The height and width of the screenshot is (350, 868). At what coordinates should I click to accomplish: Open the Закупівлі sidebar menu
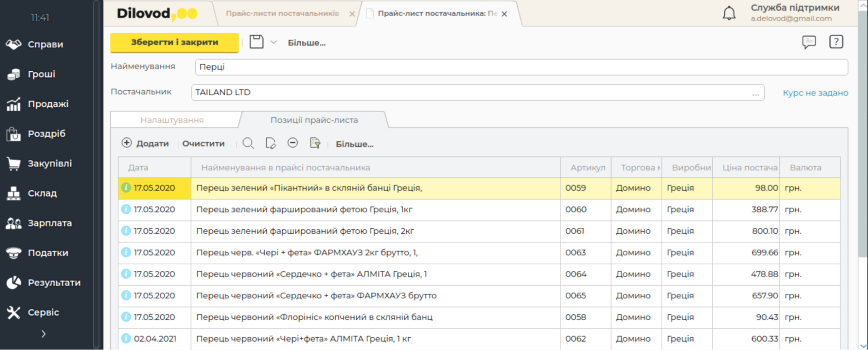(50, 164)
